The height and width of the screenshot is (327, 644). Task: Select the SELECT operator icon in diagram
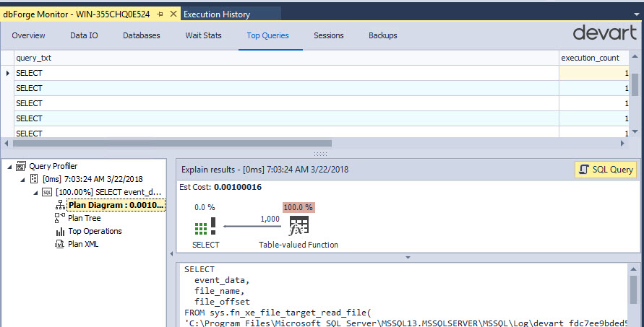(x=205, y=226)
